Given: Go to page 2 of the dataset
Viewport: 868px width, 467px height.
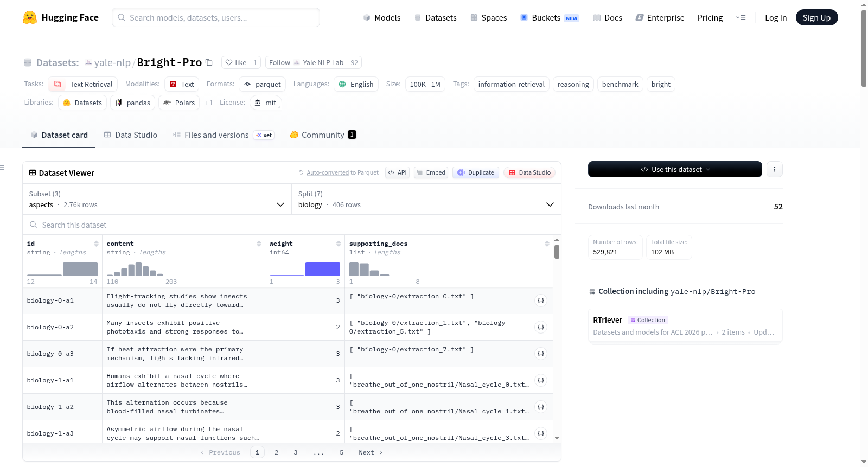Looking at the screenshot, I should tap(277, 452).
